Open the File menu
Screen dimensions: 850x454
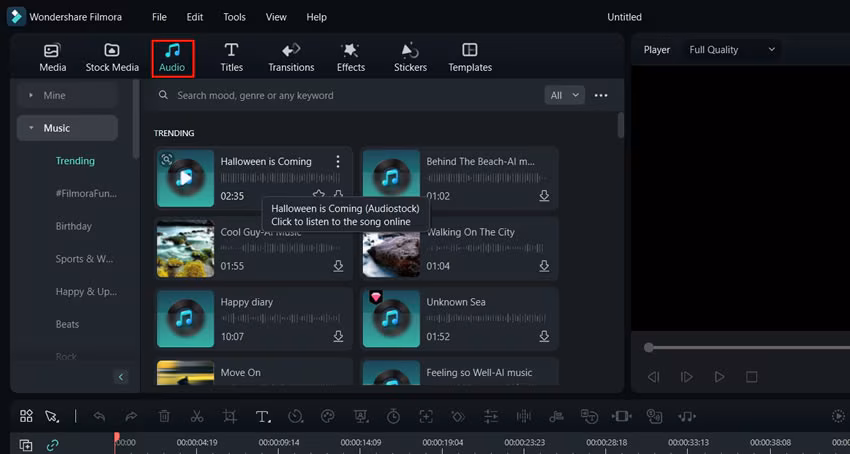pyautogui.click(x=159, y=17)
